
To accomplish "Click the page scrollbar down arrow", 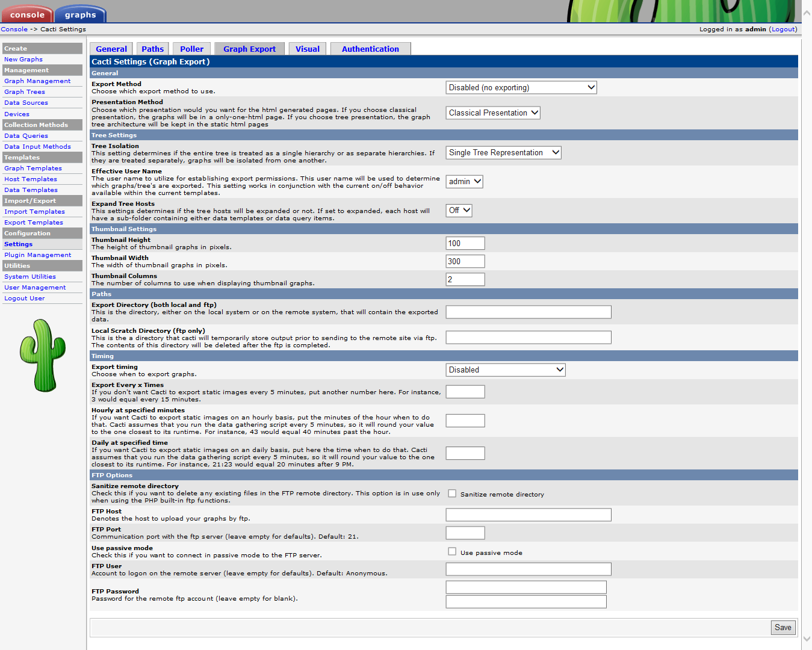I will point(807,639).
